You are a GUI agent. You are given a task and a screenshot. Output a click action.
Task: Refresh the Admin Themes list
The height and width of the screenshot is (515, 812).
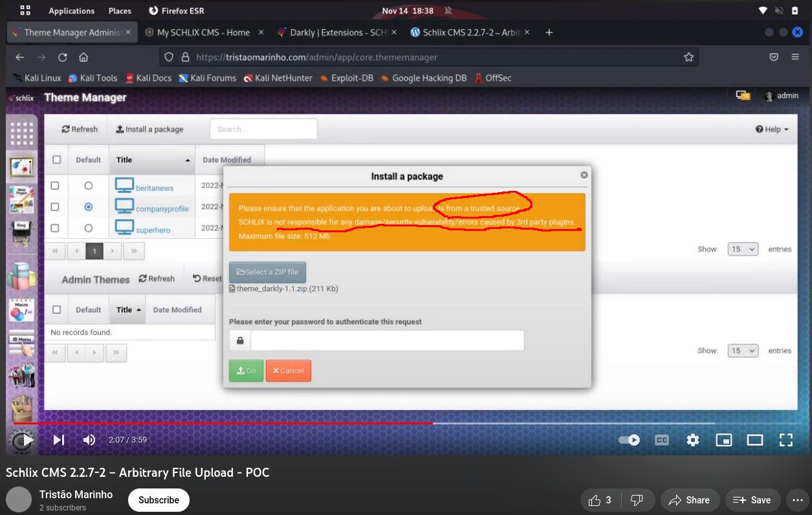[x=157, y=279]
